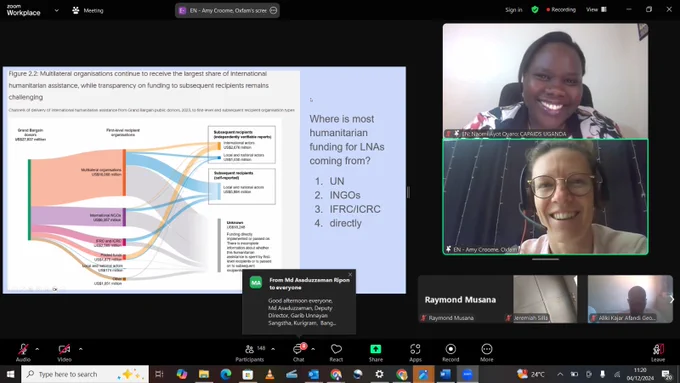Select Aliki Kajar Afandi video tile
The image size is (680, 383).
630,299
